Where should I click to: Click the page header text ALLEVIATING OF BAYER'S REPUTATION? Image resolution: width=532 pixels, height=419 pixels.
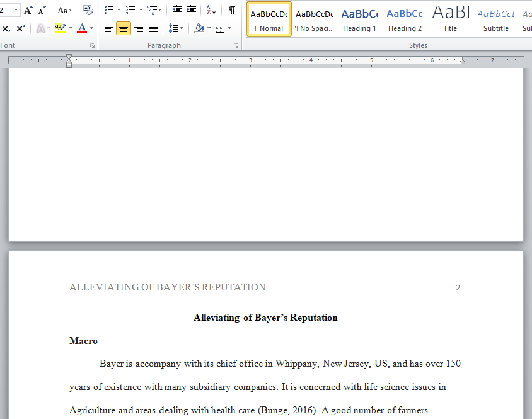pyautogui.click(x=168, y=287)
